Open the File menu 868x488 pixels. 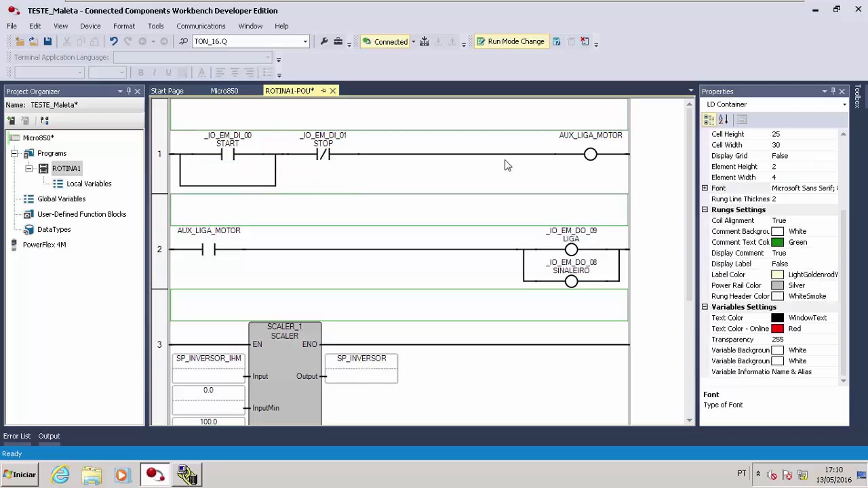click(12, 26)
